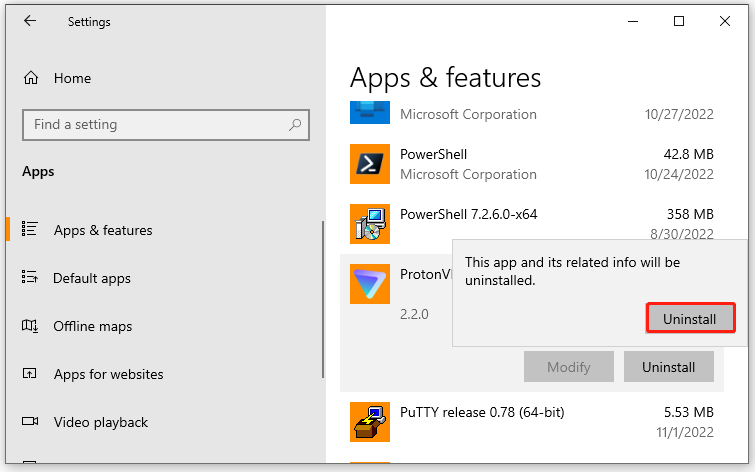Screen dimensions: 755x472
Task: Click the 10/24/2022 install date
Action: click(679, 174)
